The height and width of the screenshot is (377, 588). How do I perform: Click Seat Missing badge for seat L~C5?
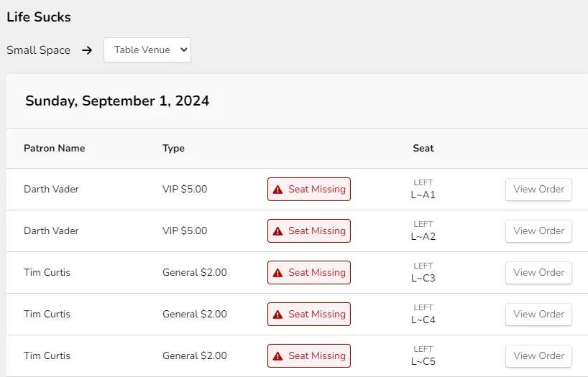[x=309, y=355]
